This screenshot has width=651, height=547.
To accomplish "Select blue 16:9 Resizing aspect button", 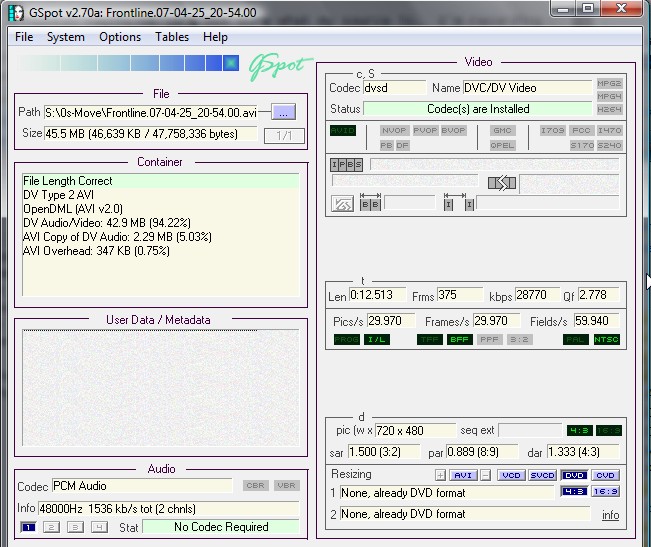I will (606, 492).
